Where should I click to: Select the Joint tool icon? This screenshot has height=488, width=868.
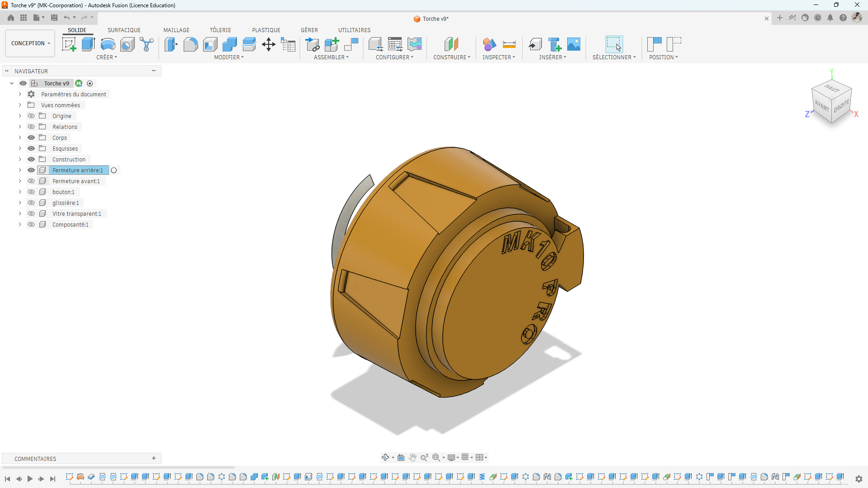[351, 44]
